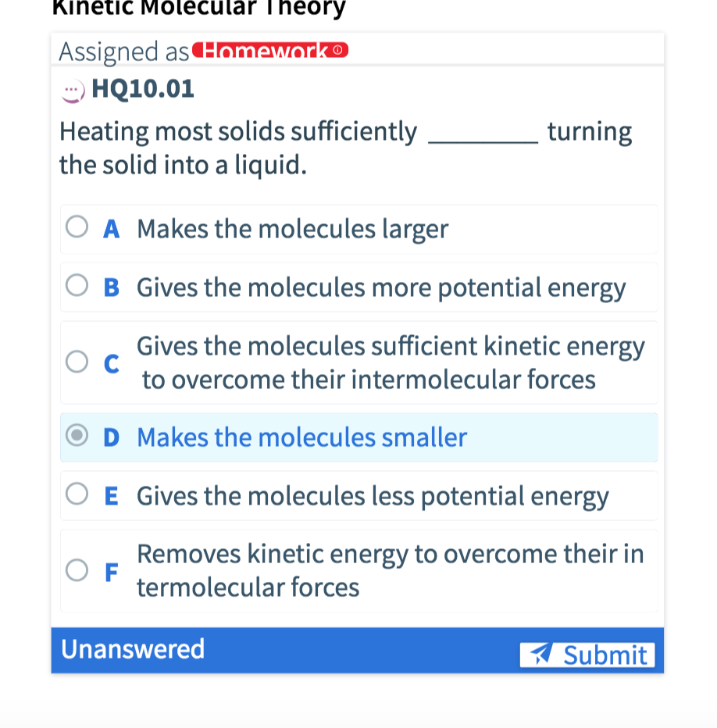The height and width of the screenshot is (728, 717).
Task: Click the Submit button
Action: (x=587, y=655)
